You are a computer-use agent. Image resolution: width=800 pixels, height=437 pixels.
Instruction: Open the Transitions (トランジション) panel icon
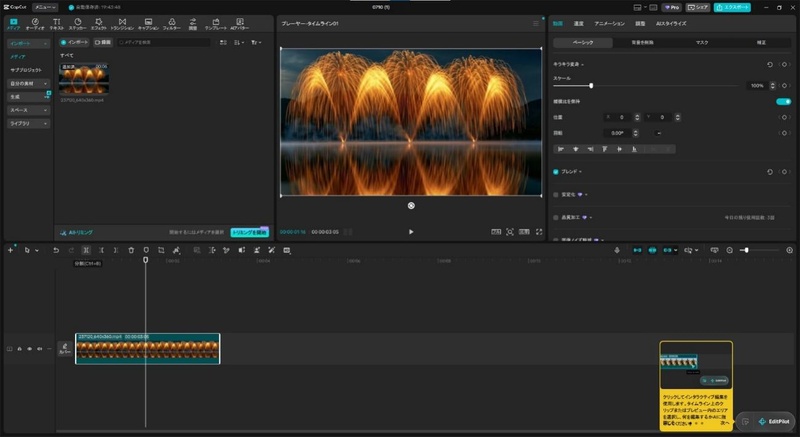coord(122,24)
